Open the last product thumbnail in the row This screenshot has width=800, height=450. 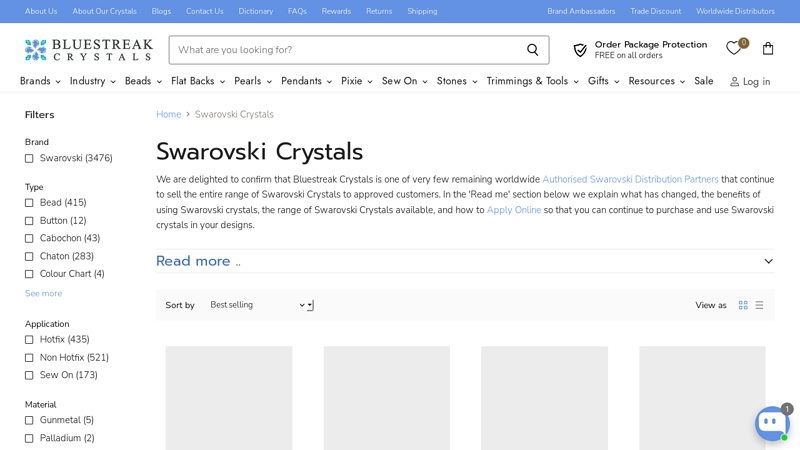click(702, 398)
